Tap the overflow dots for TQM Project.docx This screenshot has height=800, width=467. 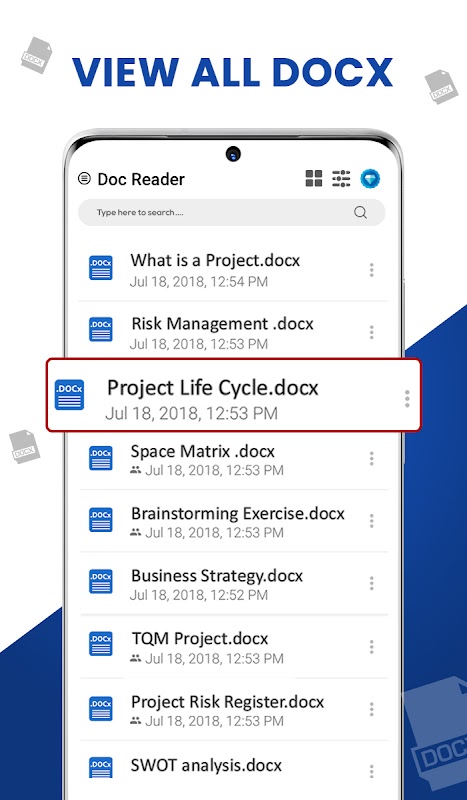click(x=372, y=647)
